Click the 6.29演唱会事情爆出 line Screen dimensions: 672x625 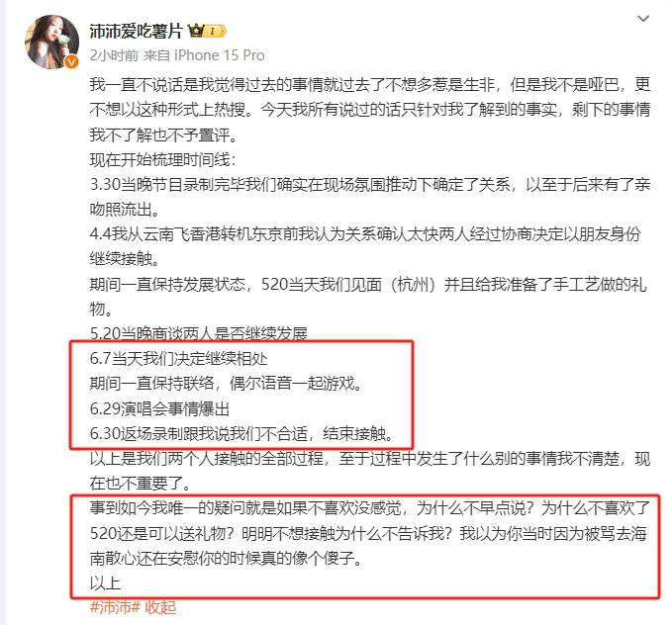click(159, 408)
